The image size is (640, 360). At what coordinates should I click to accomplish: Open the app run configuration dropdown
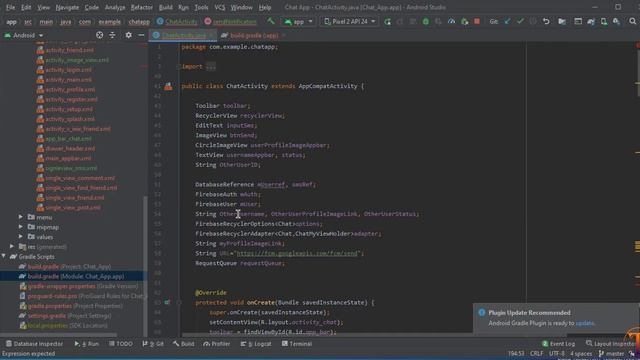tap(299, 21)
